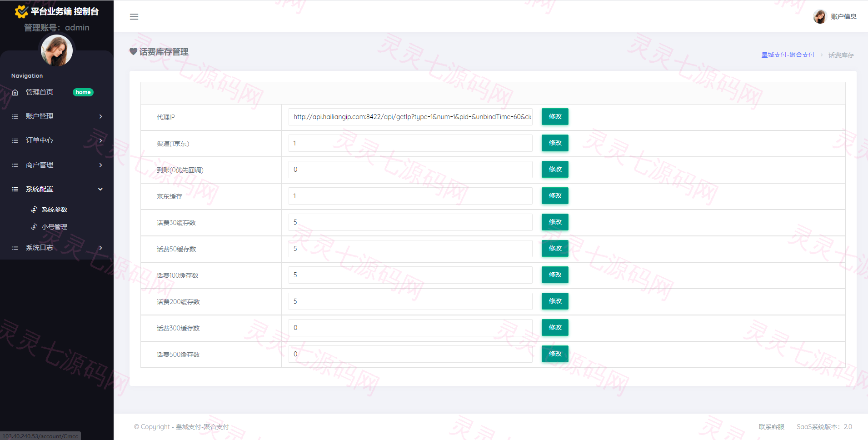Image resolution: width=868 pixels, height=440 pixels.
Task: Expand the 商户管理 chevron
Action: point(100,165)
